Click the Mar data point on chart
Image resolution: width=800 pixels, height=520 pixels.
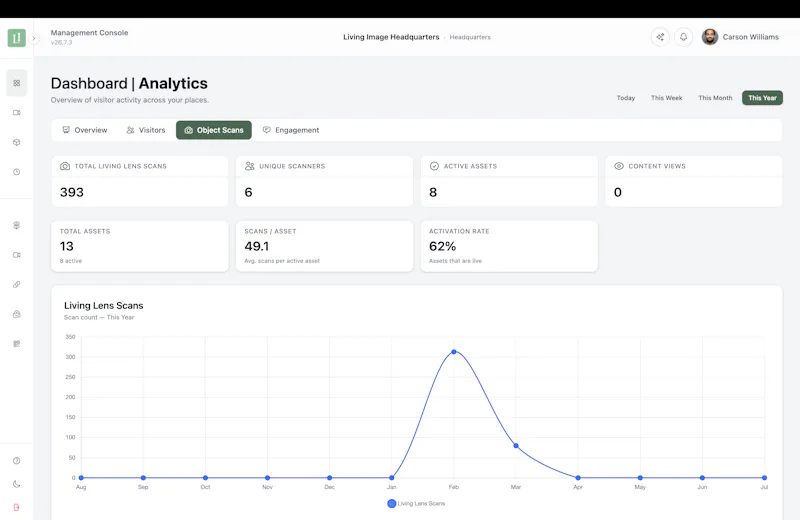pos(516,445)
